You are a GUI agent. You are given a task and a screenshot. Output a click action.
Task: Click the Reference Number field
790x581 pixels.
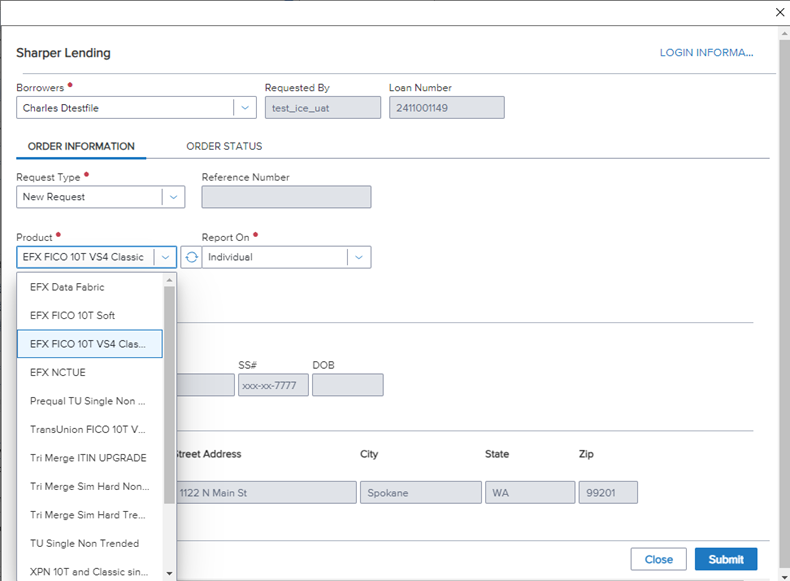[286, 197]
